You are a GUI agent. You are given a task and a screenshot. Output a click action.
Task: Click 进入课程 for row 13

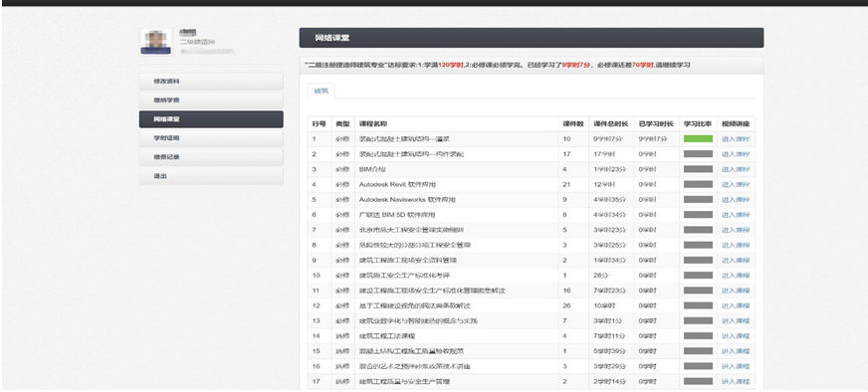pyautogui.click(x=736, y=320)
